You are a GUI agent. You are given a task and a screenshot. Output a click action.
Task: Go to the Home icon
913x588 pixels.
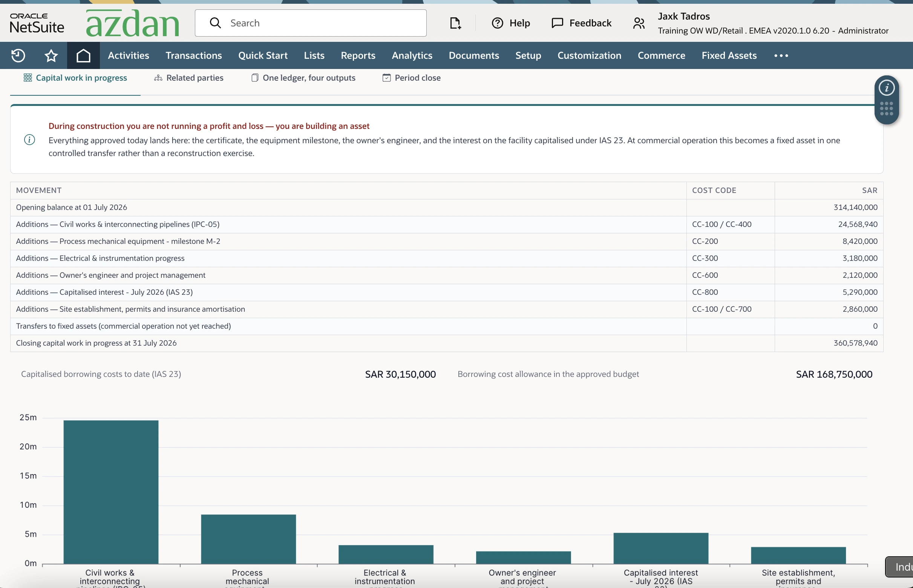(x=83, y=55)
